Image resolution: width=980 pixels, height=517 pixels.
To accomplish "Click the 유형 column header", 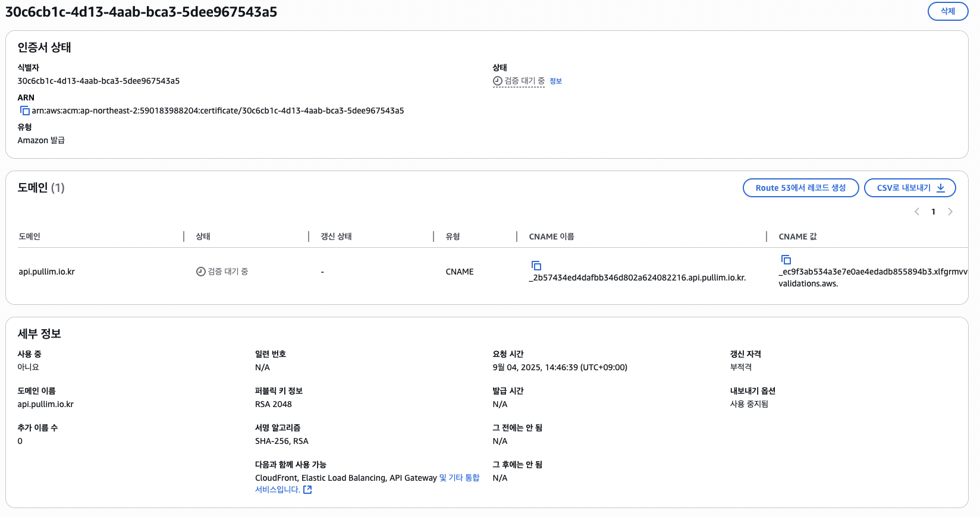I will point(453,237).
